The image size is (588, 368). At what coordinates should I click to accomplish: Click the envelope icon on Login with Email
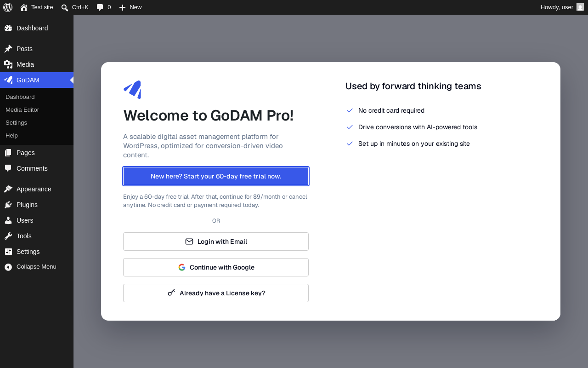coord(189,241)
